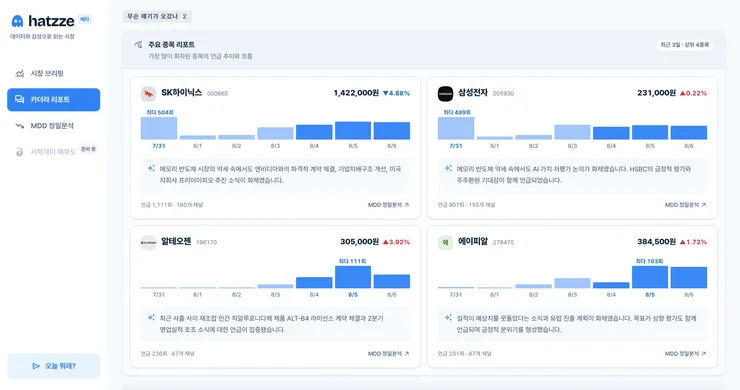The width and height of the screenshot is (740, 390).
Task: Select the 8/6 bar in 에이피알 chart
Action: coord(689,277)
